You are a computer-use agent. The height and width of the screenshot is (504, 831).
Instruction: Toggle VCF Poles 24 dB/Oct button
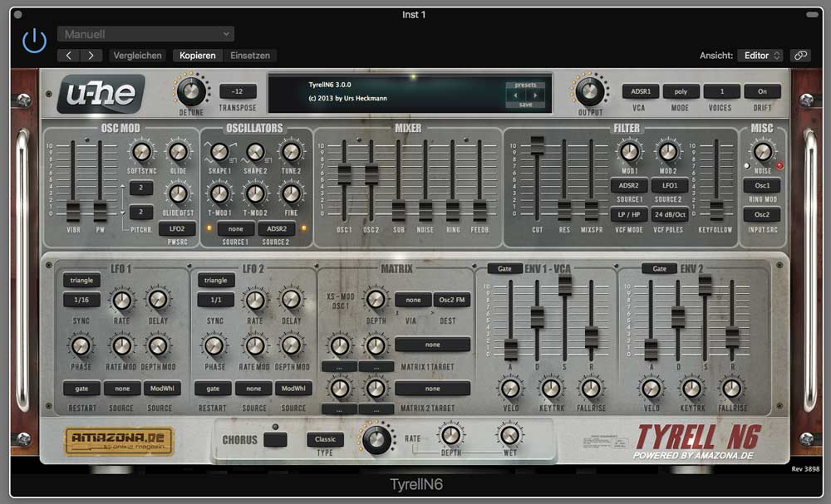point(670,214)
